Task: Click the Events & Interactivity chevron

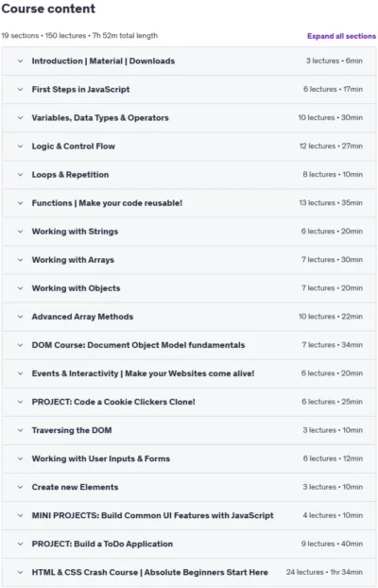Action: pyautogui.click(x=20, y=373)
